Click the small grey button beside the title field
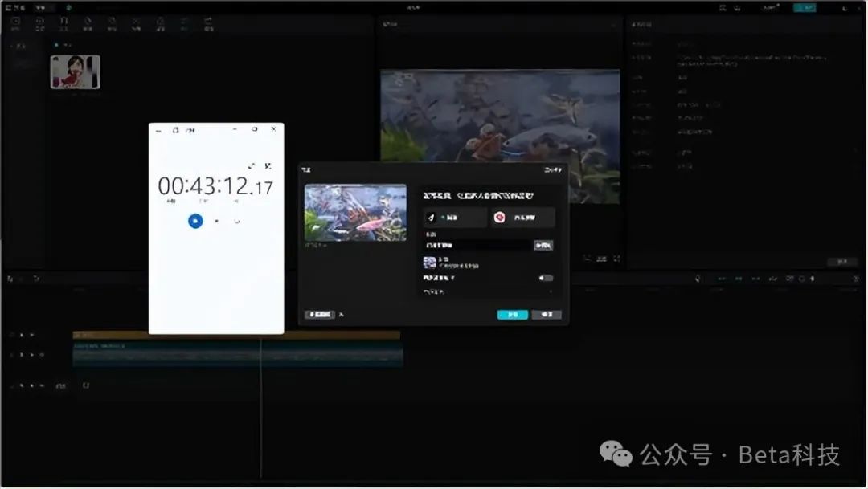Image resolution: width=868 pixels, height=489 pixels. [x=543, y=245]
